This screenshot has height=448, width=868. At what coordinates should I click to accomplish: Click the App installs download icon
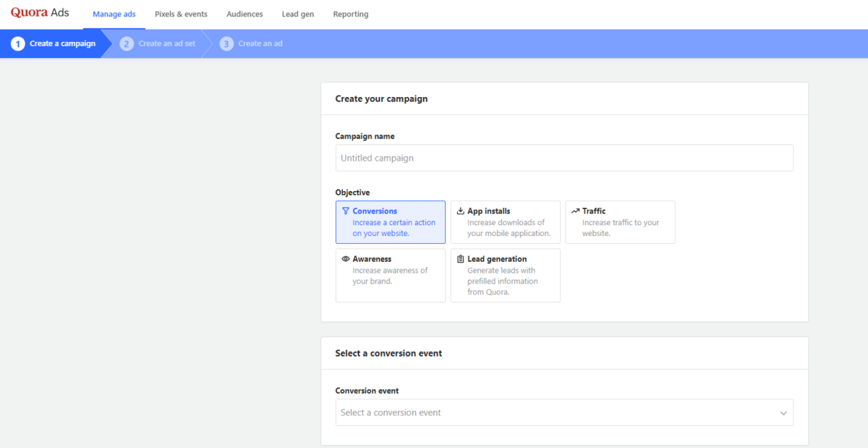[x=461, y=211]
